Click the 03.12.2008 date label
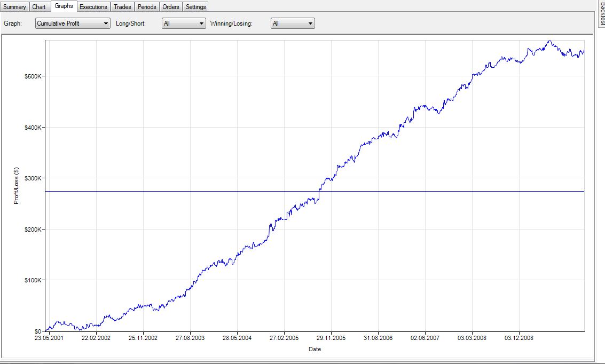The height and width of the screenshot is (364, 605). click(520, 338)
